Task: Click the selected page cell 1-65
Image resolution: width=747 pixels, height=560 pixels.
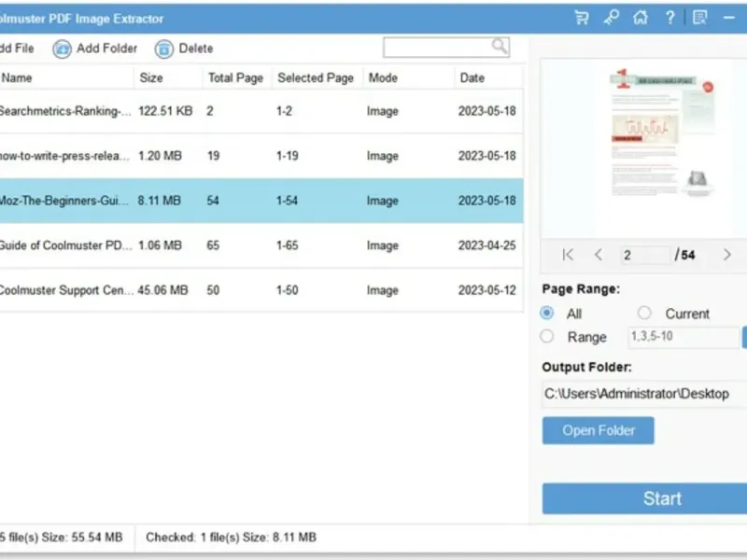Action: [x=288, y=245]
